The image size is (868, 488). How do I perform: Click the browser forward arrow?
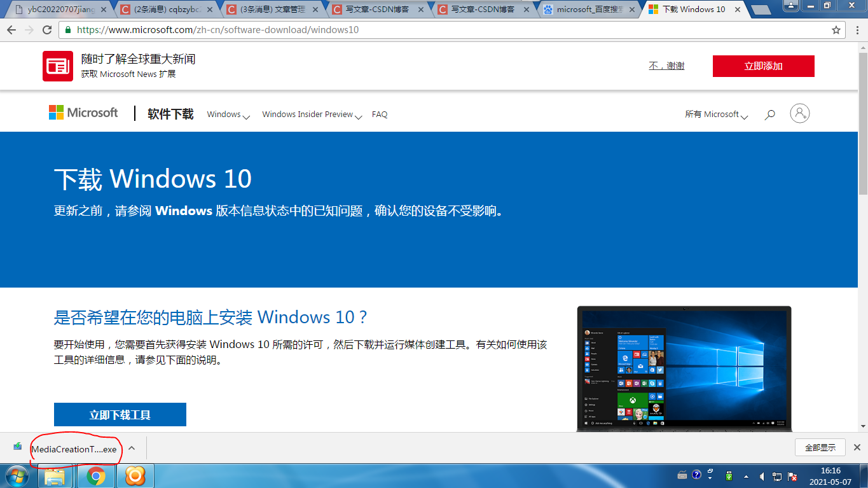[x=29, y=30]
